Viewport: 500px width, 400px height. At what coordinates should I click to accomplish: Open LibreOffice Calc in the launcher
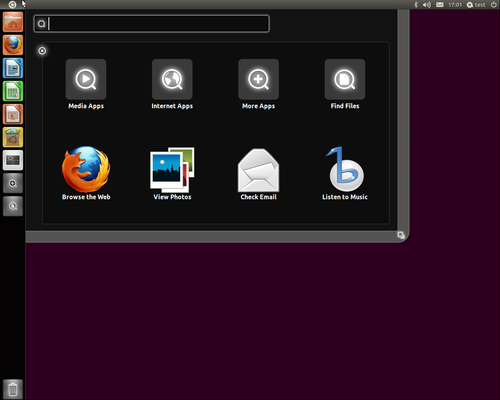click(x=13, y=91)
